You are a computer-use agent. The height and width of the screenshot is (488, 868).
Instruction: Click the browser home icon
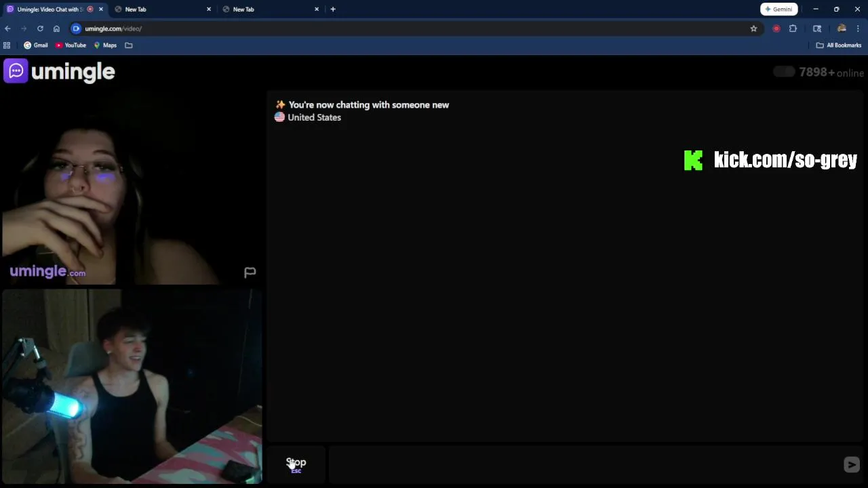56,28
